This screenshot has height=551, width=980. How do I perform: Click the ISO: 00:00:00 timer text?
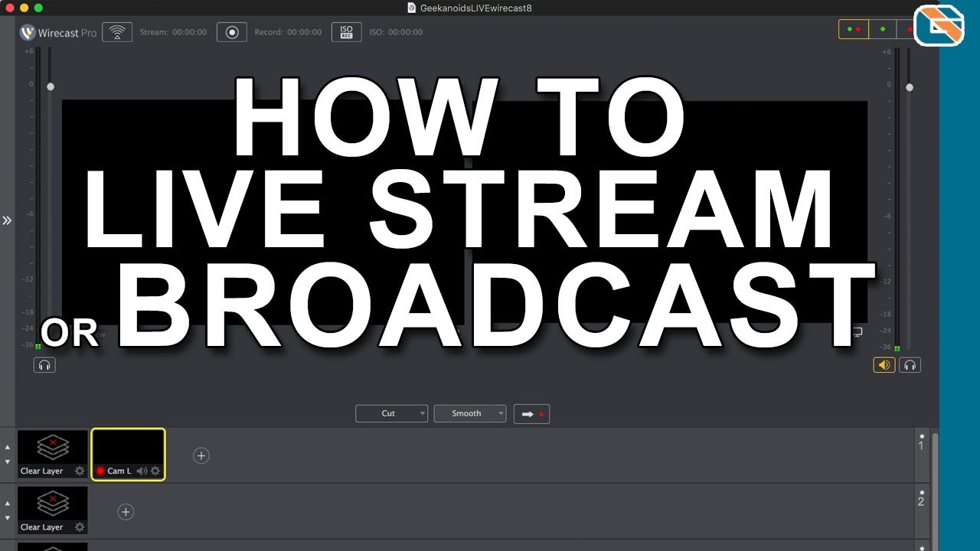pos(396,32)
